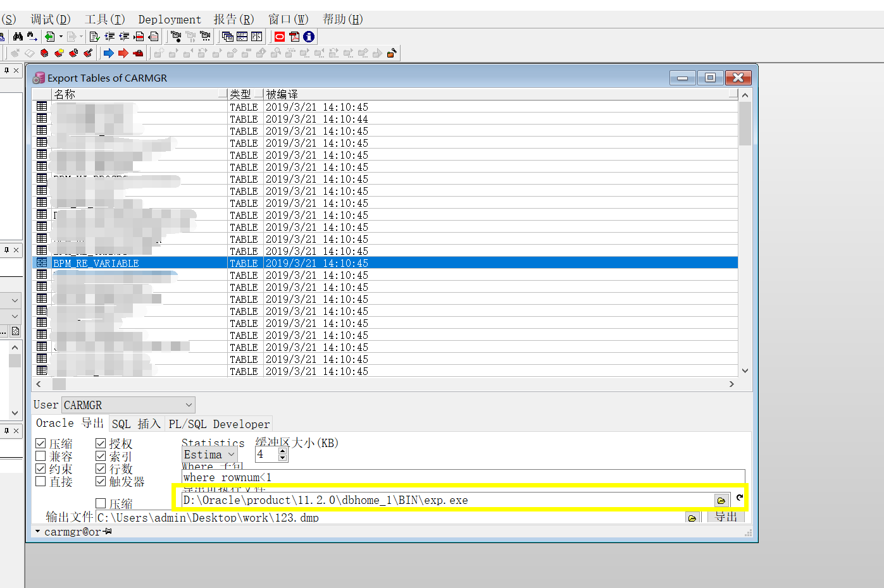Click the blue circle info icon
Image resolution: width=884 pixels, height=588 pixels.
309,37
